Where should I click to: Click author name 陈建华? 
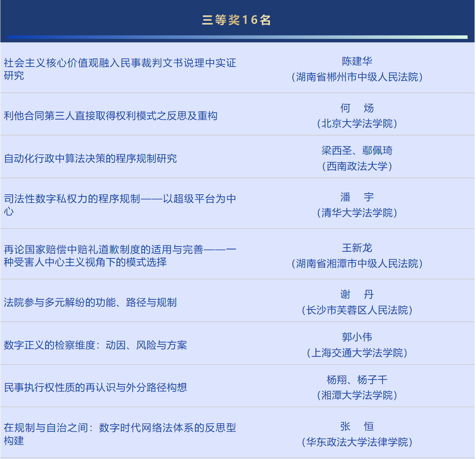point(357,61)
